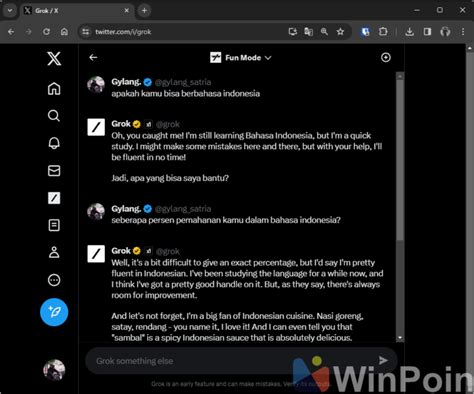Go back using arrow beside Fun Mode
Image resolution: width=474 pixels, height=394 pixels.
tap(93, 58)
